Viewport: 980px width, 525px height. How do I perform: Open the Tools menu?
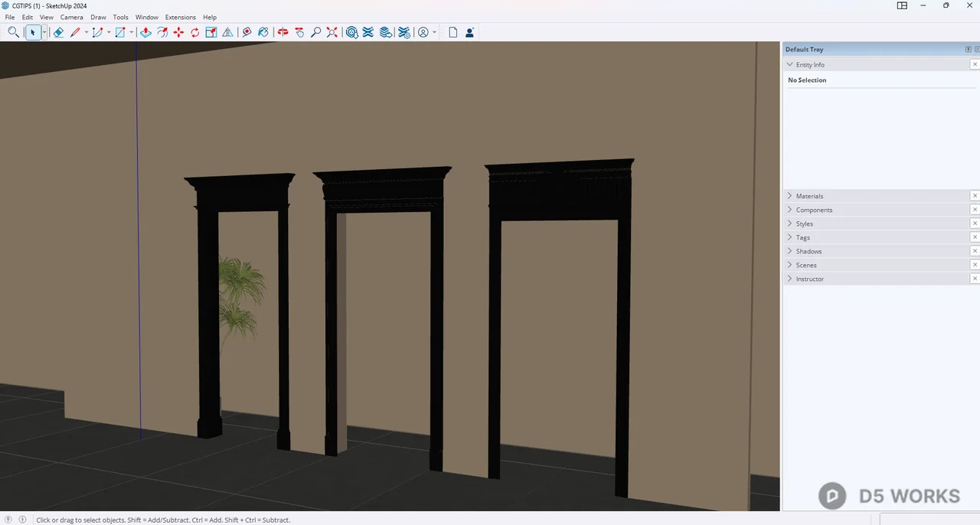[121, 17]
